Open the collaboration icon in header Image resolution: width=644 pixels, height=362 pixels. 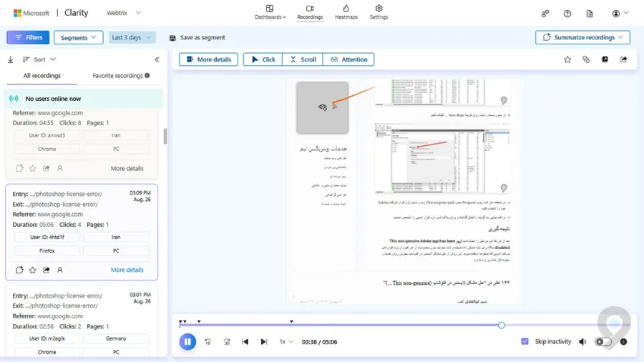point(545,14)
